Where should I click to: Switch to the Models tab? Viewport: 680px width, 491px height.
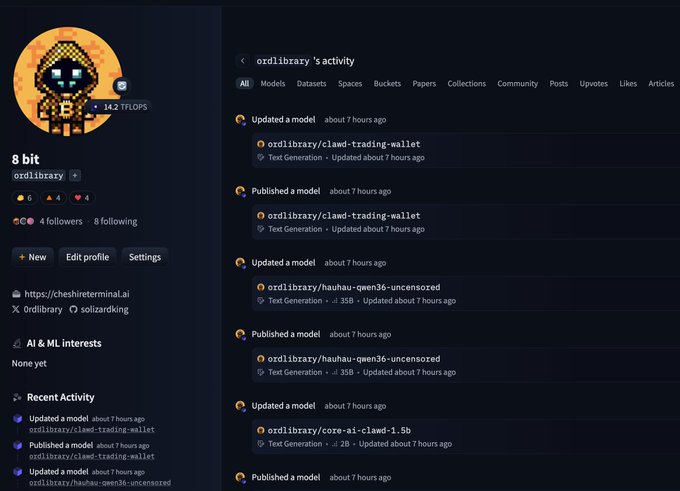[x=273, y=83]
